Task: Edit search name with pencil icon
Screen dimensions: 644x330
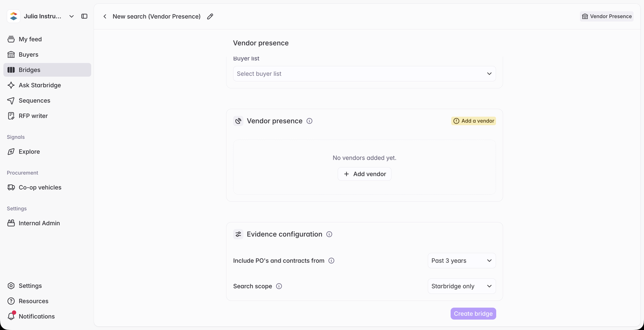Action: [210, 16]
